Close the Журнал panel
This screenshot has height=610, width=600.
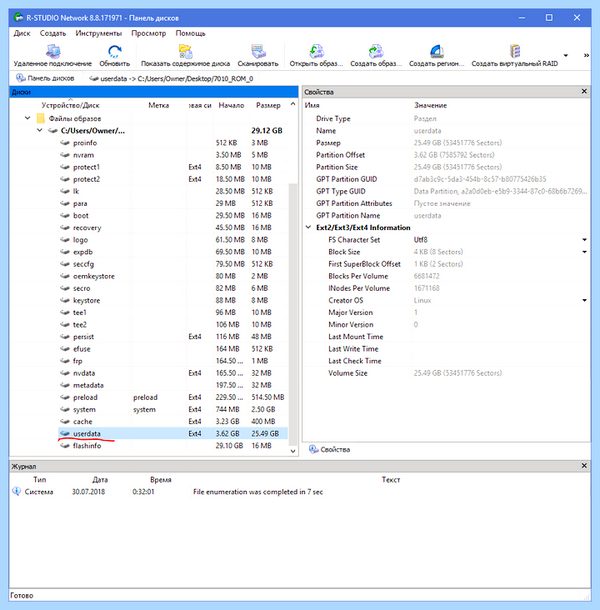pos(584,465)
